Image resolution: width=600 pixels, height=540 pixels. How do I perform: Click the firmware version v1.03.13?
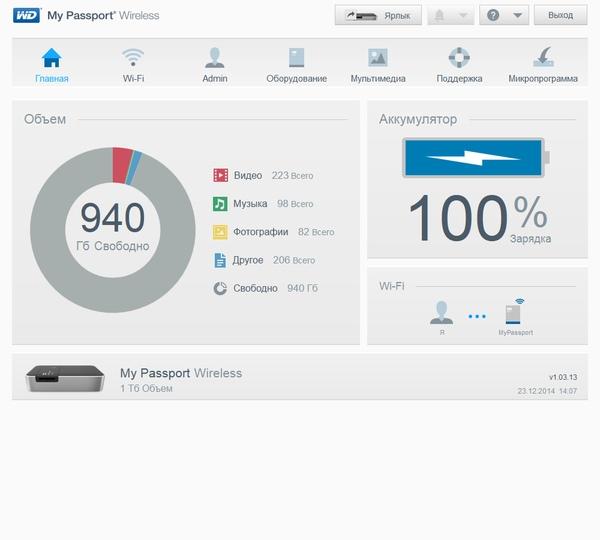click(563, 377)
